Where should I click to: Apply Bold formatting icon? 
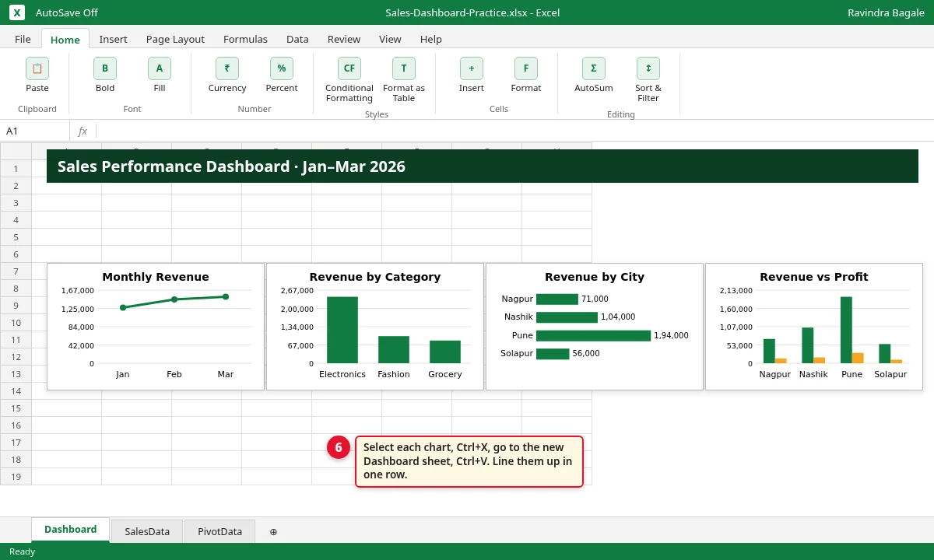(105, 68)
